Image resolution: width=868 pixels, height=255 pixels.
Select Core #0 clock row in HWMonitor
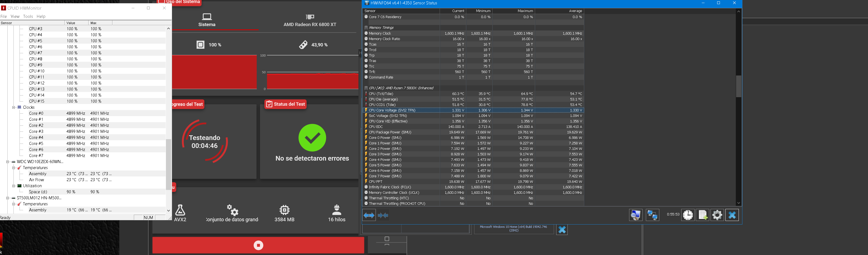point(83,113)
